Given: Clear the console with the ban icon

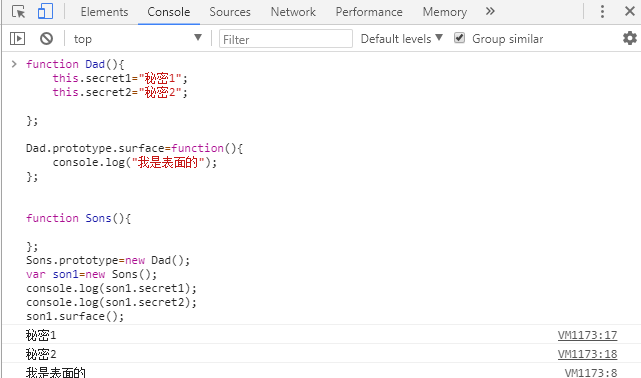Looking at the screenshot, I should click(46, 39).
